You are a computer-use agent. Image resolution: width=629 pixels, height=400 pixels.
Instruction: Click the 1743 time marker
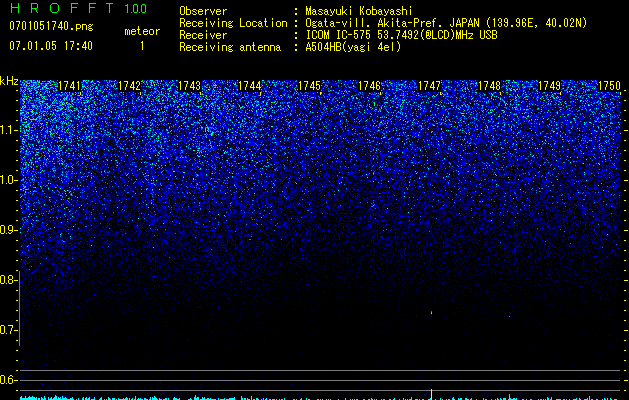pyautogui.click(x=189, y=86)
